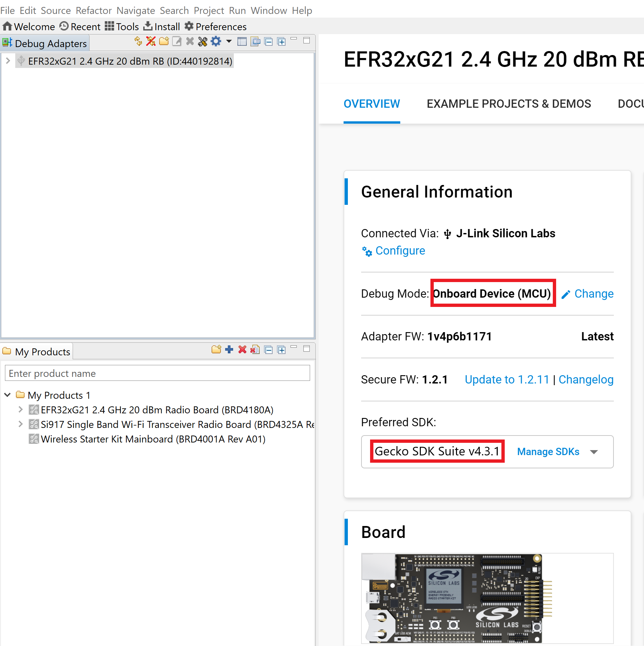The height and width of the screenshot is (646, 644).
Task: Expand the EFR32xG21 debug adapter tree node
Action: coord(8,61)
